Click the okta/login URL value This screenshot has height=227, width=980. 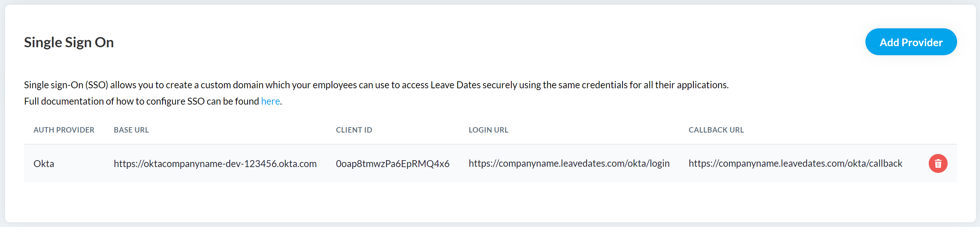(x=569, y=163)
